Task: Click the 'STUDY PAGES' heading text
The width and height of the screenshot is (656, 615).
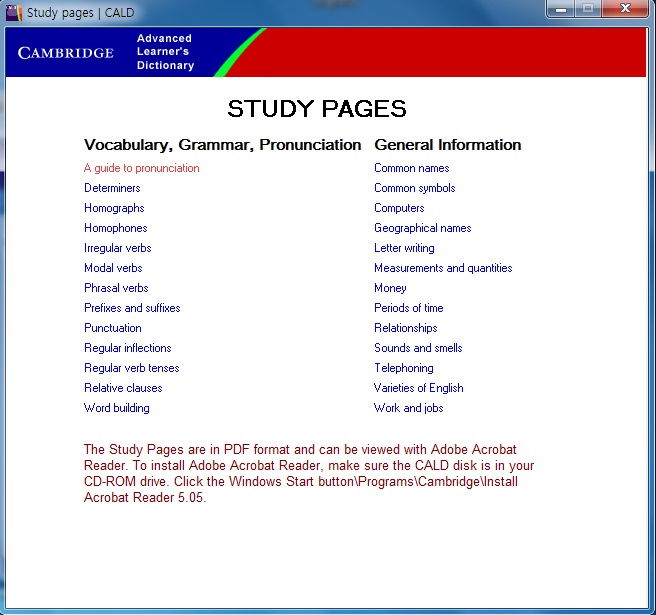Action: pyautogui.click(x=317, y=109)
